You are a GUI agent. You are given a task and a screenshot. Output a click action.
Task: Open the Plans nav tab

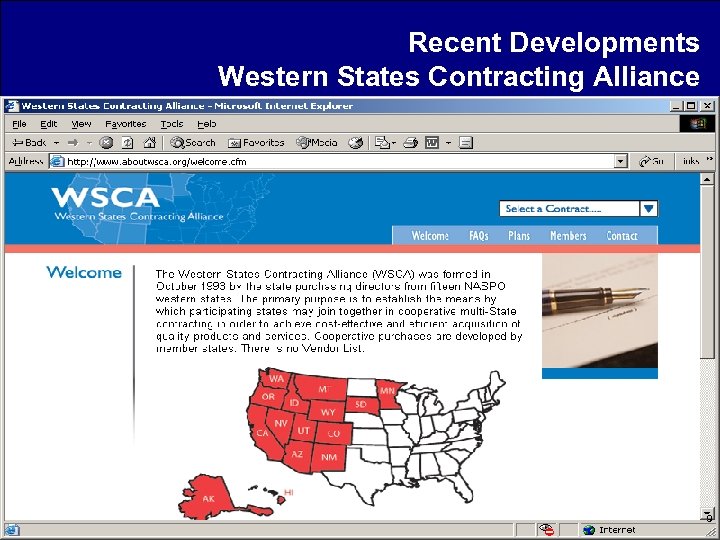(x=519, y=236)
